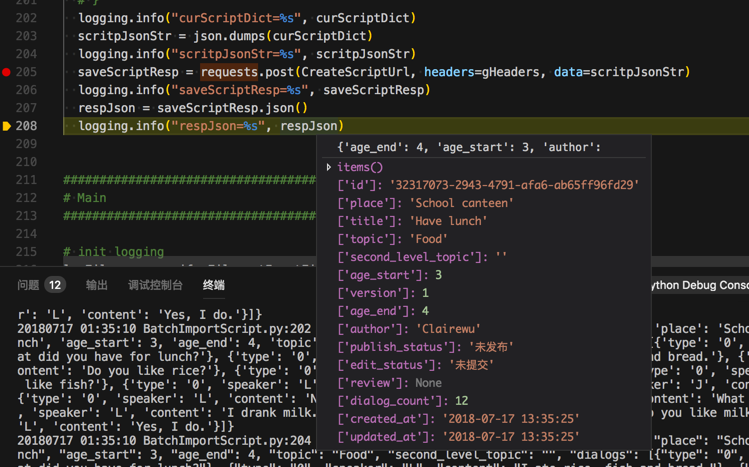This screenshot has height=467, width=749.
Task: Click the highlighted 'requests' token on line 205
Action: [x=229, y=72]
